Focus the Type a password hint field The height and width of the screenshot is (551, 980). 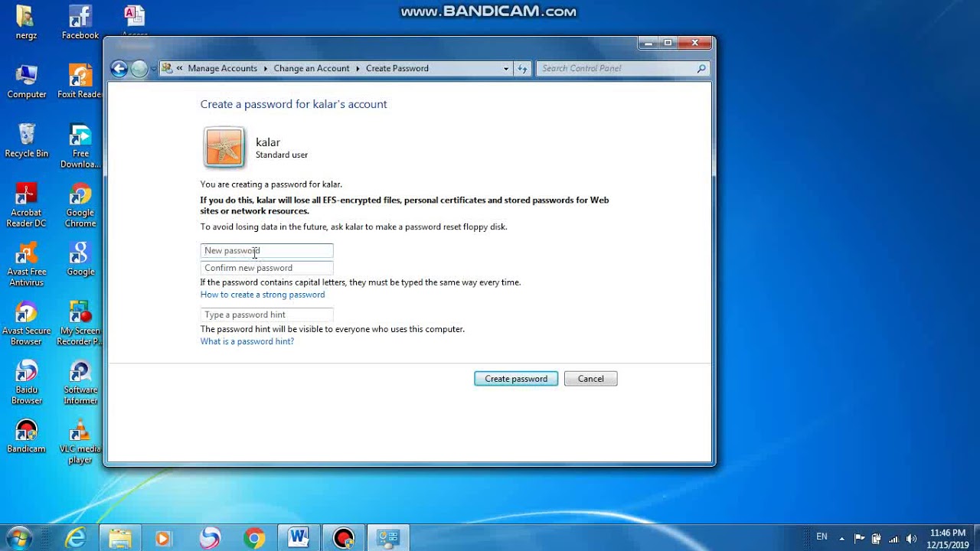[x=266, y=315]
